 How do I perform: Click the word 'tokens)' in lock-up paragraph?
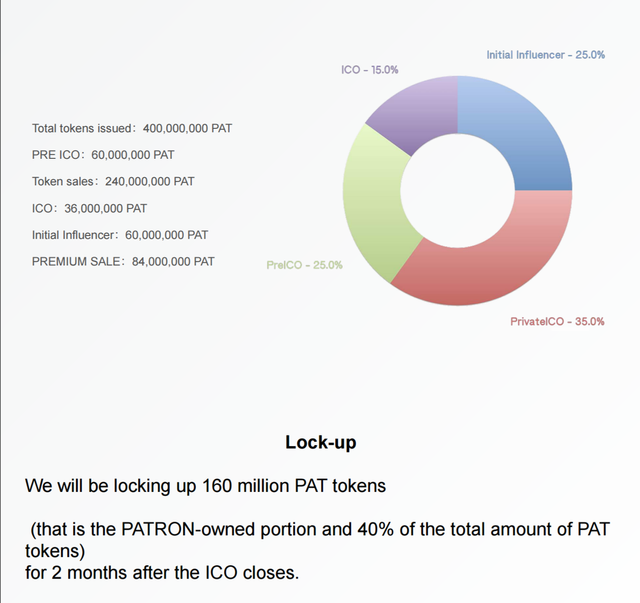[55, 551]
